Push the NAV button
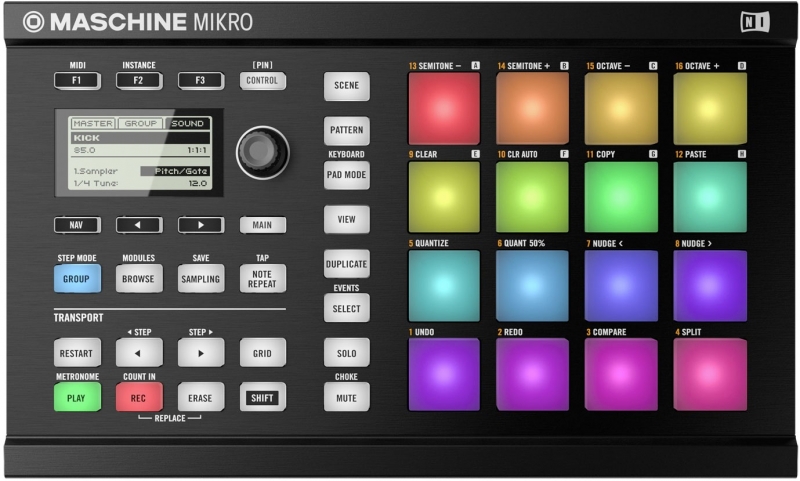The height and width of the screenshot is (481, 800). tap(77, 225)
